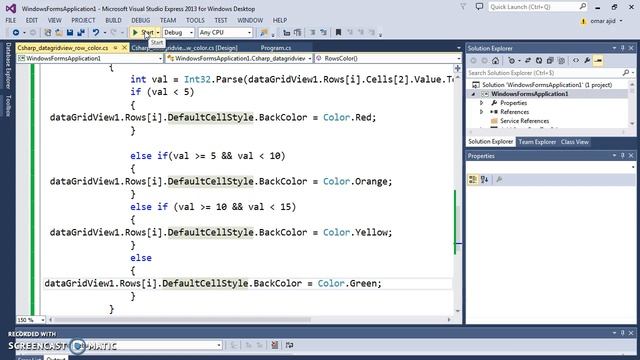
Task: Open the FILE menu
Action: (11, 20)
